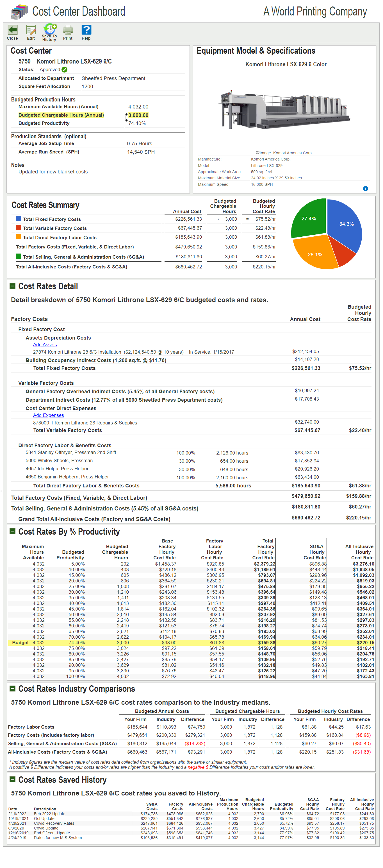Image resolution: width=383 pixels, height=868 pixels.
Task: Click the Close back-arrow icon
Action: click(x=12, y=30)
